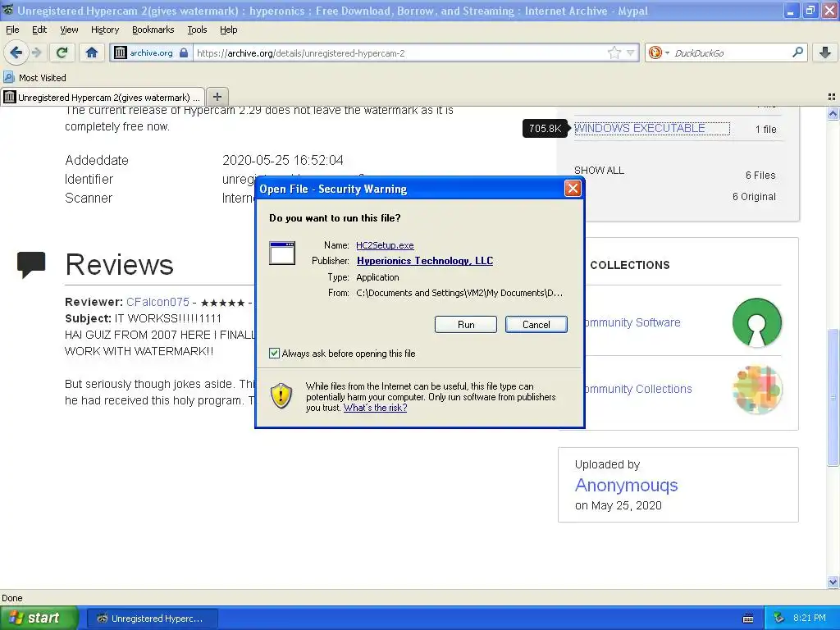Click the Mypal raccoon icon in title bar
Image resolution: width=840 pixels, height=630 pixels.
pos(8,10)
